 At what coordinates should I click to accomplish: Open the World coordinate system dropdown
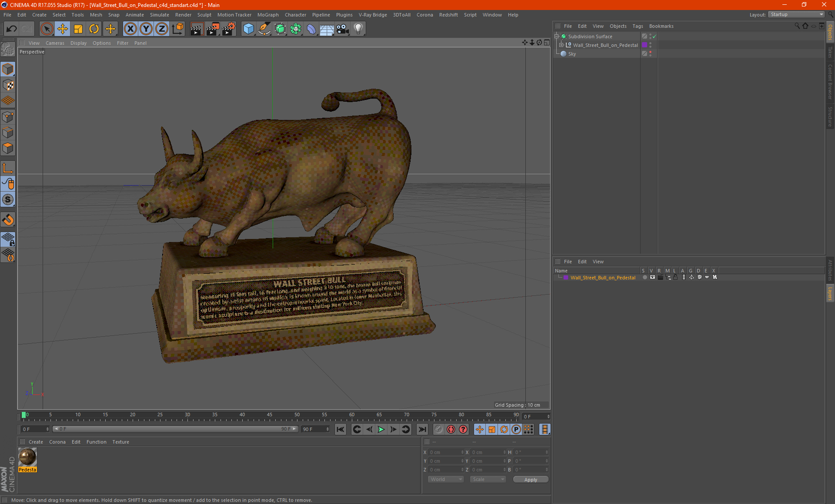[446, 479]
